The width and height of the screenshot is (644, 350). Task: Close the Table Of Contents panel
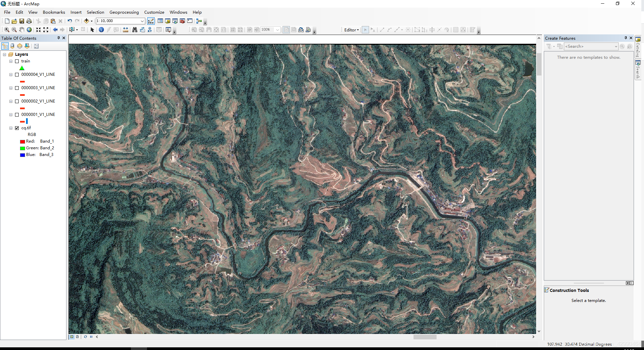click(x=64, y=38)
